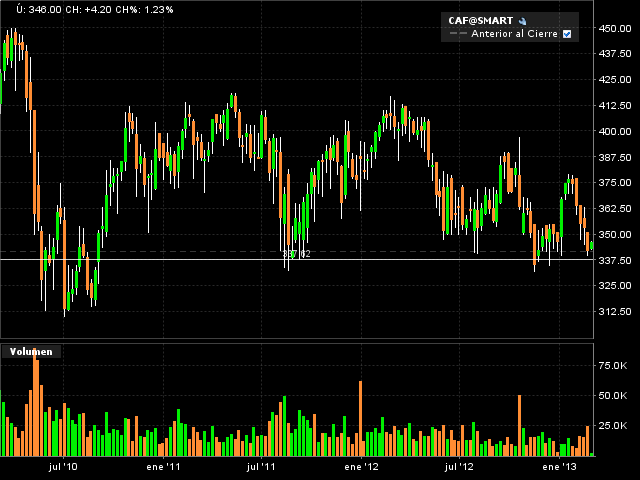Click the Anterior al Cierre legend text
The width and height of the screenshot is (640, 480).
(x=514, y=34)
